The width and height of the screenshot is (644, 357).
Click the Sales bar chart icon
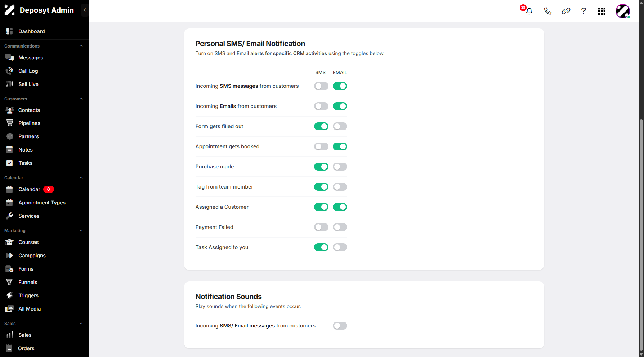tap(10, 335)
